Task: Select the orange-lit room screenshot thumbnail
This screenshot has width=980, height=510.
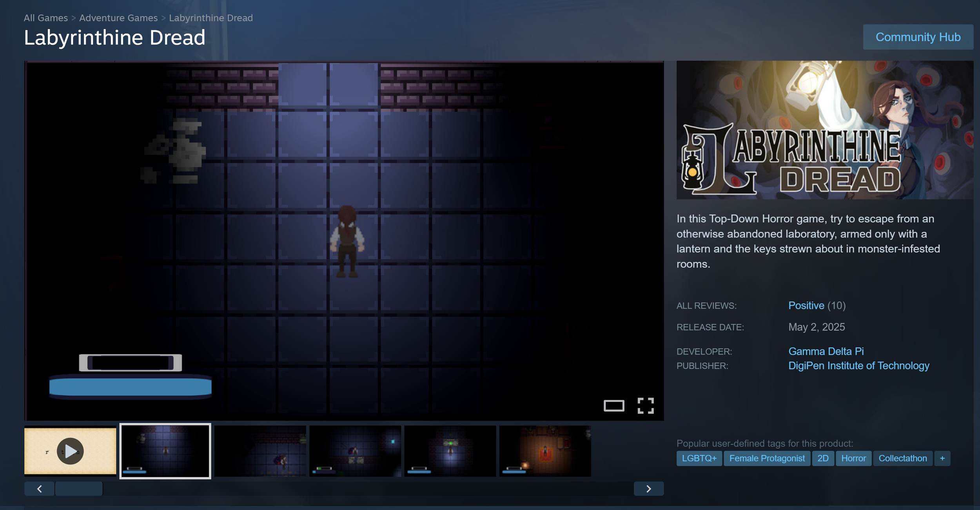Action: (544, 451)
